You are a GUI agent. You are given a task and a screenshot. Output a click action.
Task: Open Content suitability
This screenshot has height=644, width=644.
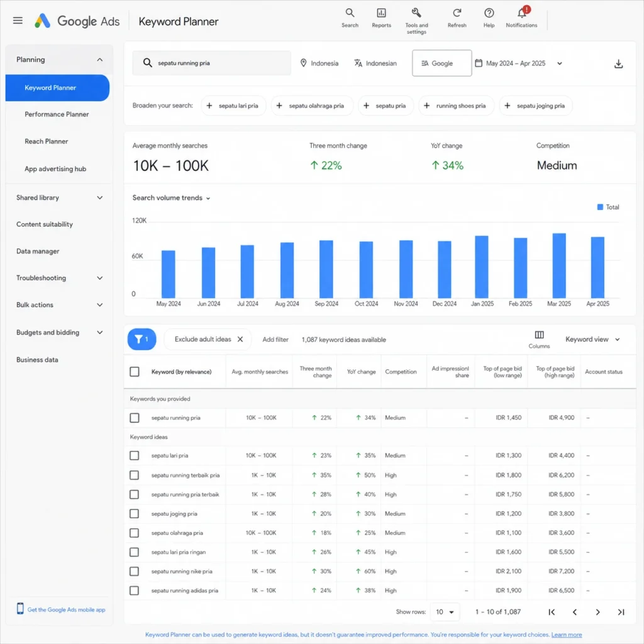coord(45,225)
